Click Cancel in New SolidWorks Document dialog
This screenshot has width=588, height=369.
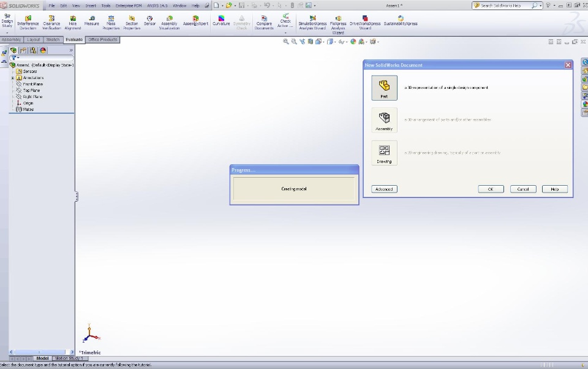tap(523, 189)
